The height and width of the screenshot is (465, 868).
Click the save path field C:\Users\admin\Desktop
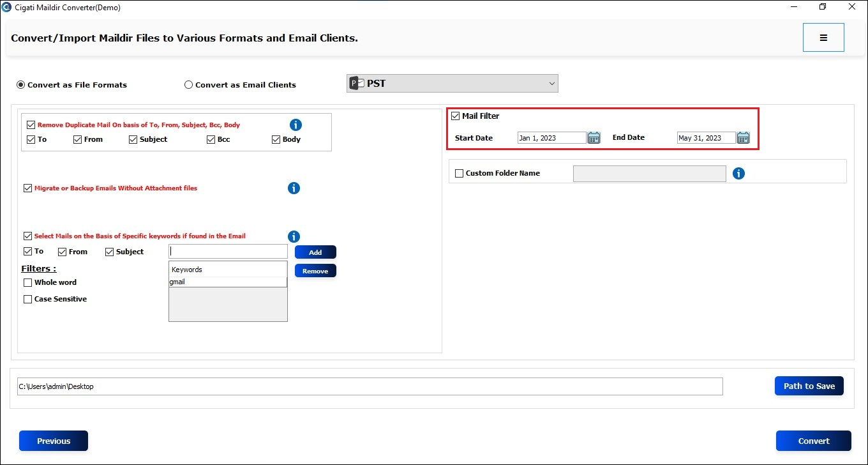[x=370, y=386]
